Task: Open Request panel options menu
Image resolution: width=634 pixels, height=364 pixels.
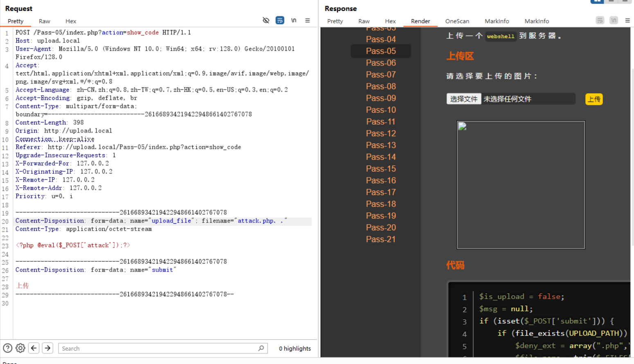Action: [x=308, y=20]
